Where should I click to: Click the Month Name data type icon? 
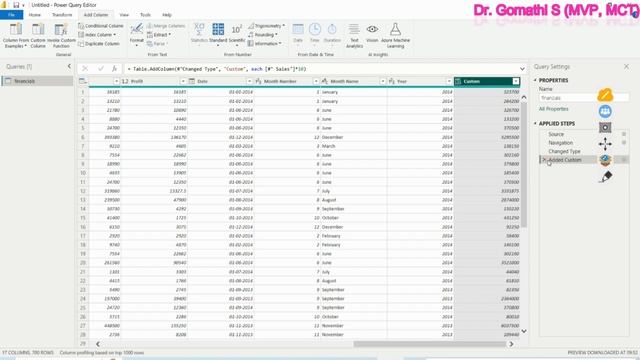tap(325, 81)
